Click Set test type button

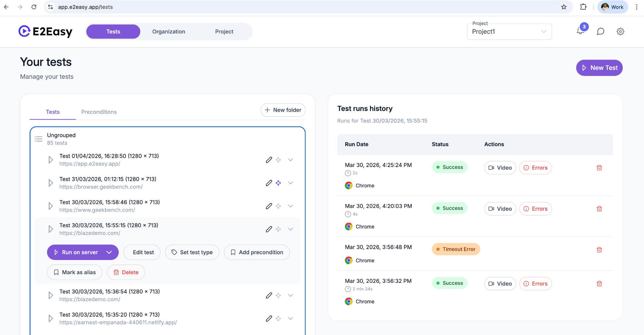[x=192, y=252]
